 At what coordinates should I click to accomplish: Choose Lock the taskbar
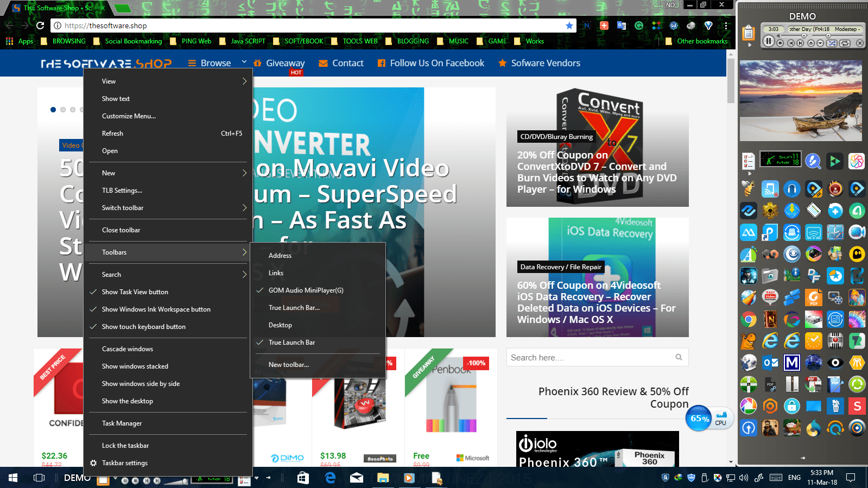[168, 446]
